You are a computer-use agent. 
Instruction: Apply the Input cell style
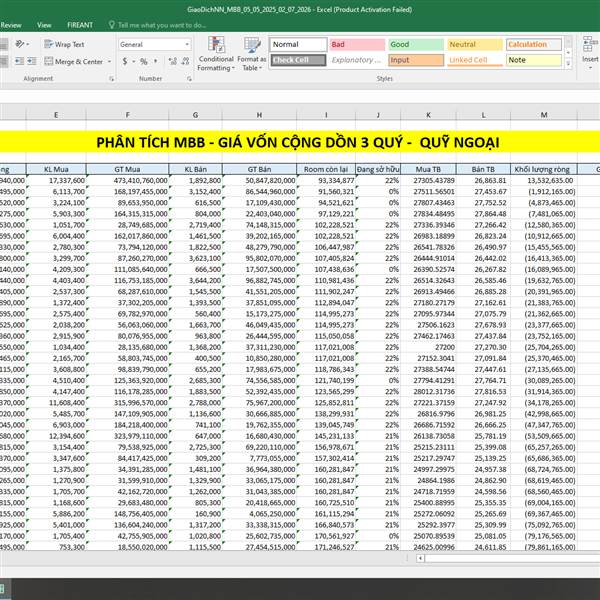pyautogui.click(x=416, y=60)
